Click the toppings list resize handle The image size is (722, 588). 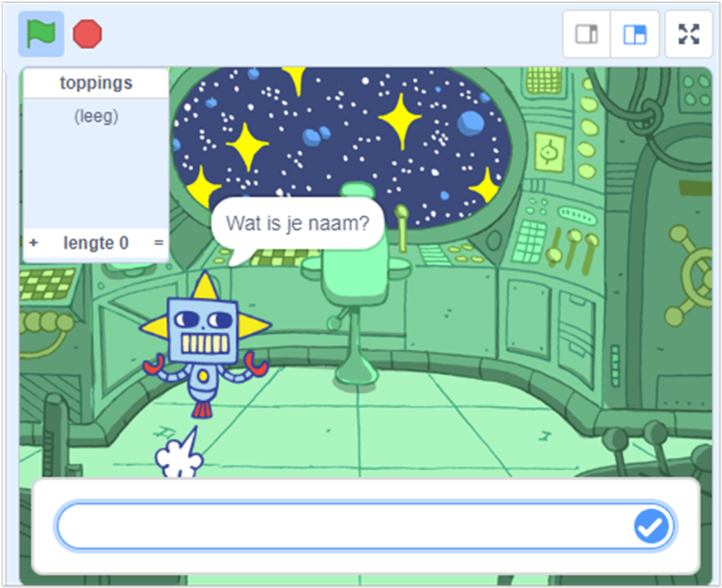[158, 243]
